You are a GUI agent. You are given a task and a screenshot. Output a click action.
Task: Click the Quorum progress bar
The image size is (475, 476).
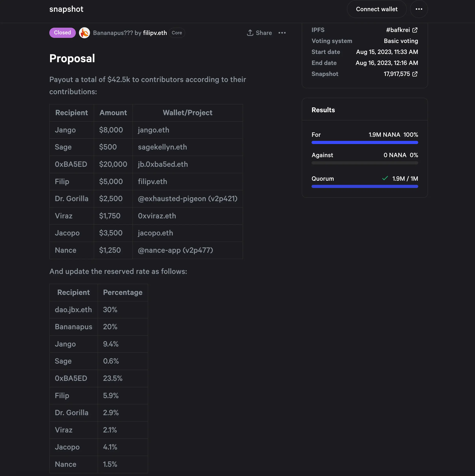pyautogui.click(x=365, y=187)
